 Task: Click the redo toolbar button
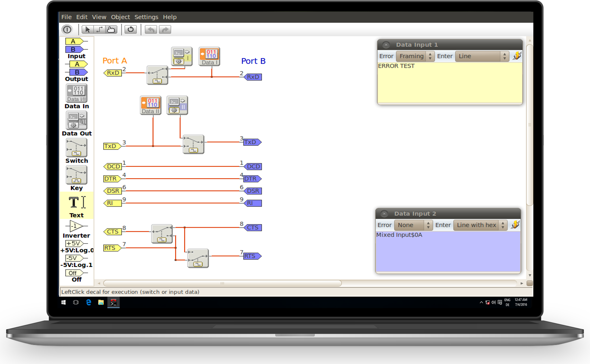pos(165,30)
